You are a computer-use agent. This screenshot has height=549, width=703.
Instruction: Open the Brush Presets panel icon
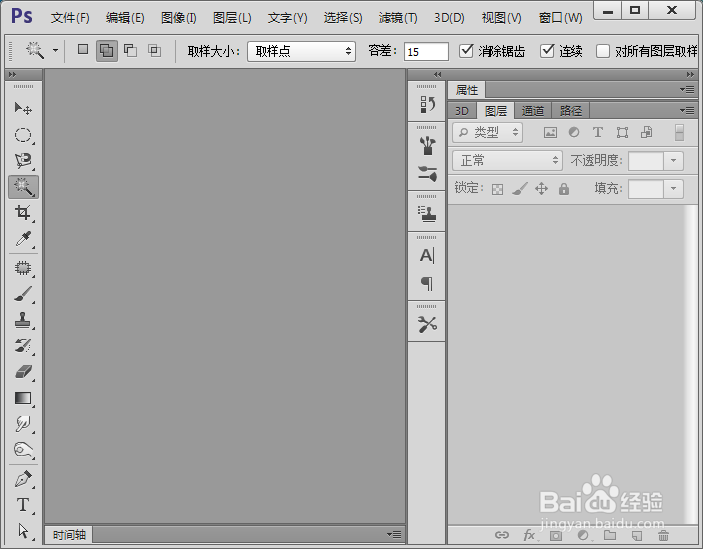point(427,145)
